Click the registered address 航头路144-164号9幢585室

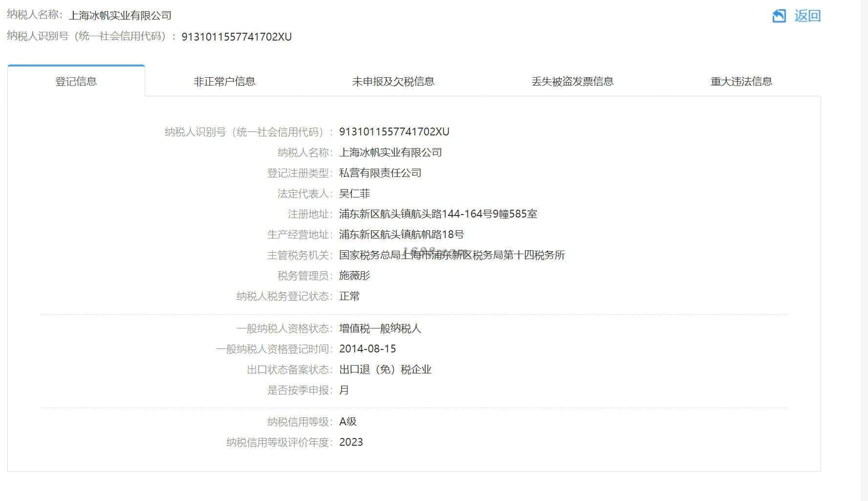[x=438, y=214]
